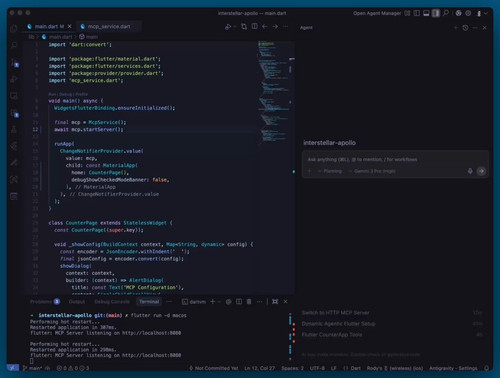
Task: Open Antigravity - Settings in status bar
Action: coord(453,368)
